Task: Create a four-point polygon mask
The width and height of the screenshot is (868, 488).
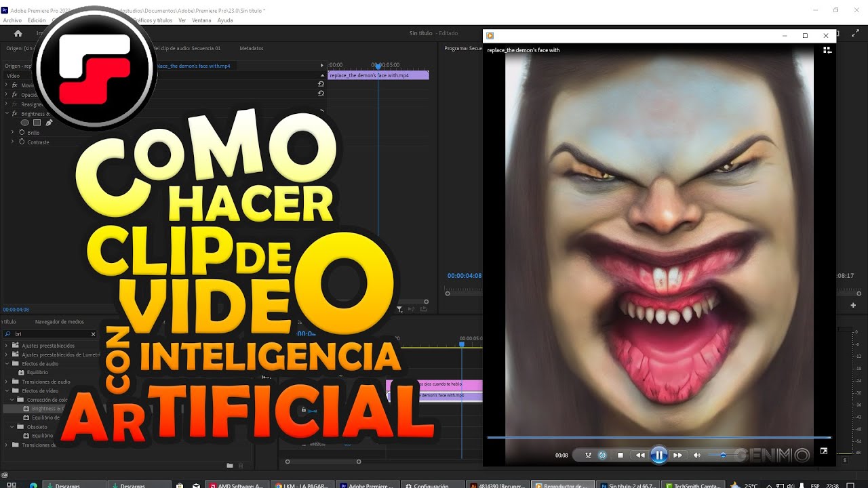Action: tap(37, 123)
